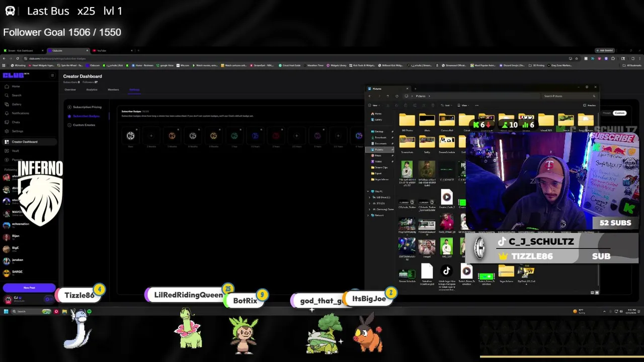Switch to the dashboard Settings tab

pyautogui.click(x=134, y=90)
